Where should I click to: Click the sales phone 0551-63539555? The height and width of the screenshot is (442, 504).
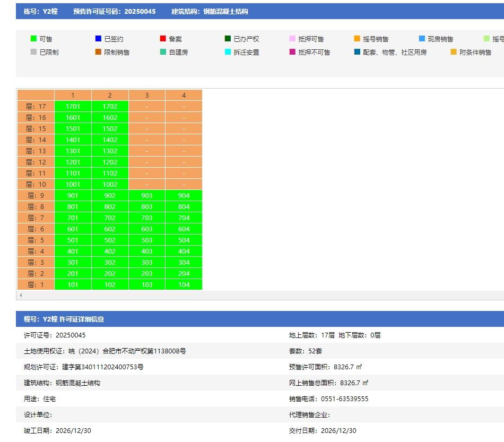coord(344,399)
